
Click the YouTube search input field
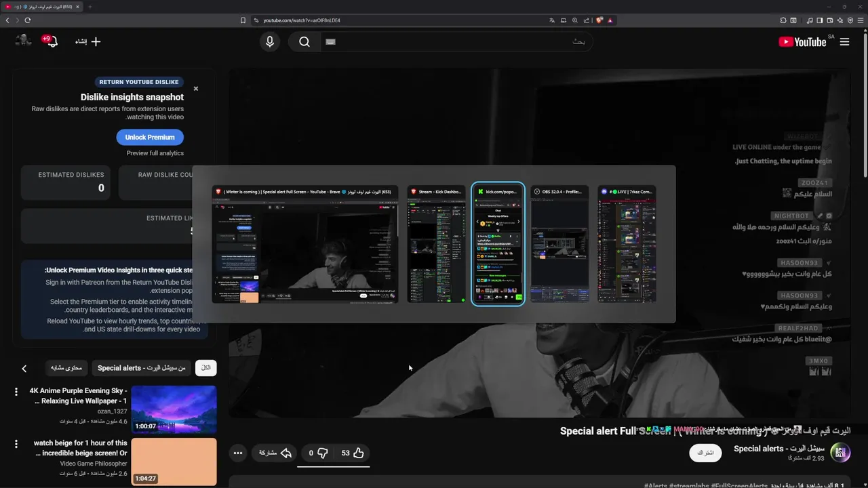pos(456,42)
